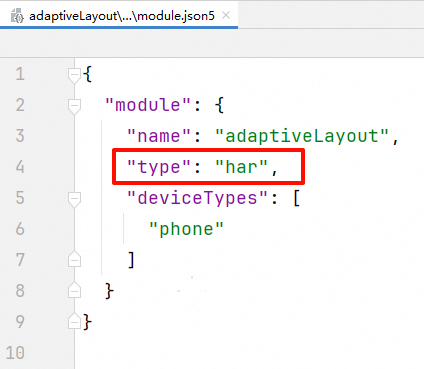Close the module.json5 tab

pos(226,15)
